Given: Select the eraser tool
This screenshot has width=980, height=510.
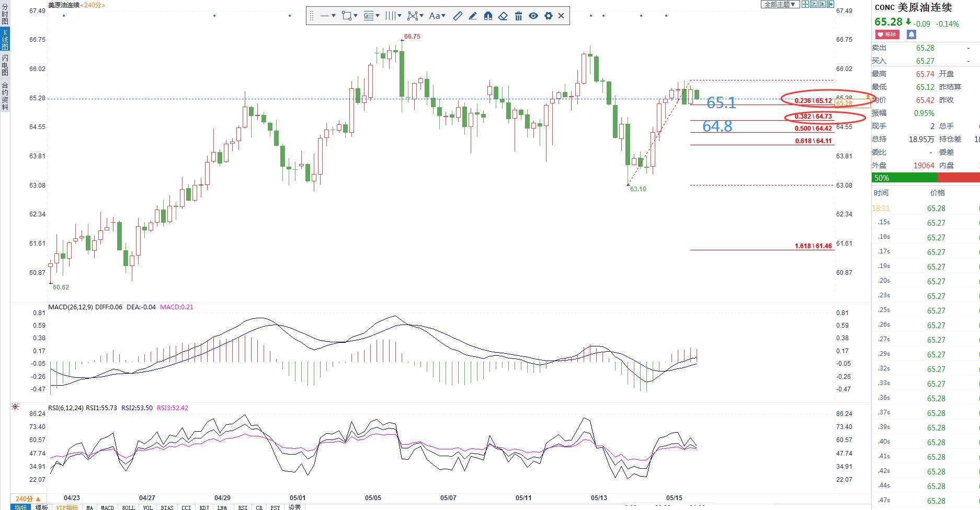Looking at the screenshot, I should point(503,16).
